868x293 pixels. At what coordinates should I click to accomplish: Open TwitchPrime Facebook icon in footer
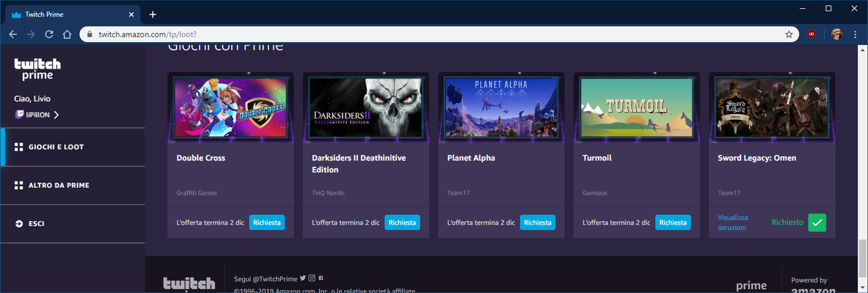321,278
